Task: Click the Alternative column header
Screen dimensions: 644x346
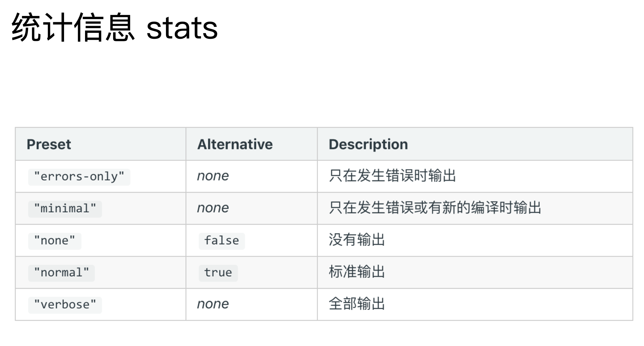Action: 235,144
